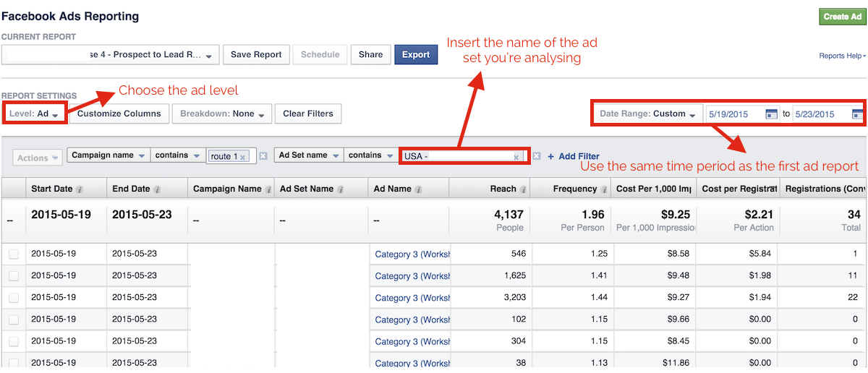868x373 pixels.
Task: Click the registrations count 22
Action: point(853,298)
